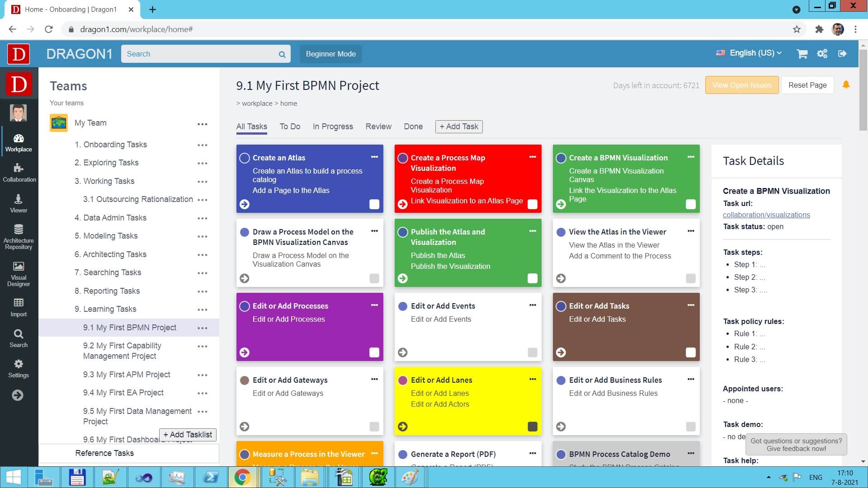Open the browser extensions puzzle icon
The width and height of the screenshot is (868, 488).
(819, 29)
